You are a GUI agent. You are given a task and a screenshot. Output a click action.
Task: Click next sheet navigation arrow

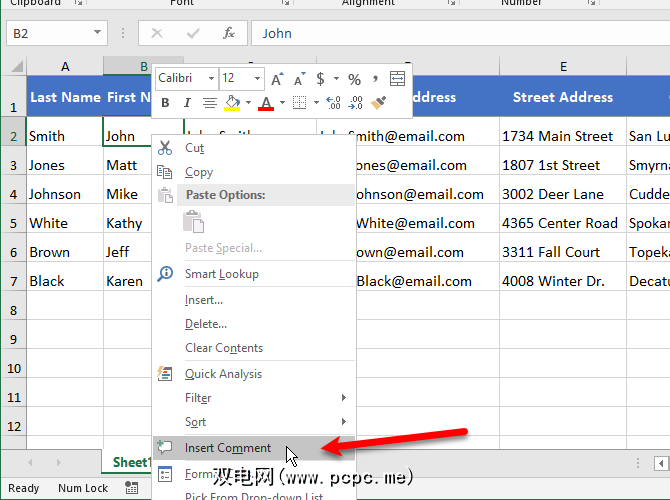point(59,462)
